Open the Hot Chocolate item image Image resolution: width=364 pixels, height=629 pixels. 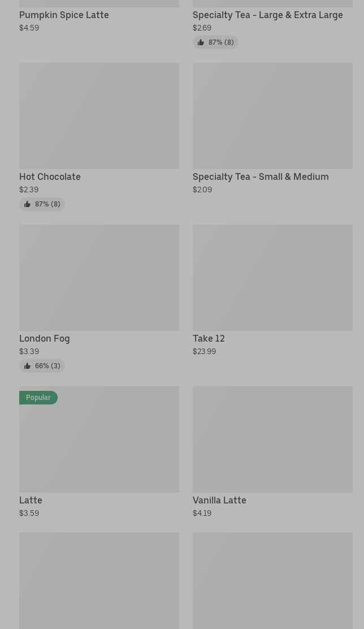tap(99, 115)
